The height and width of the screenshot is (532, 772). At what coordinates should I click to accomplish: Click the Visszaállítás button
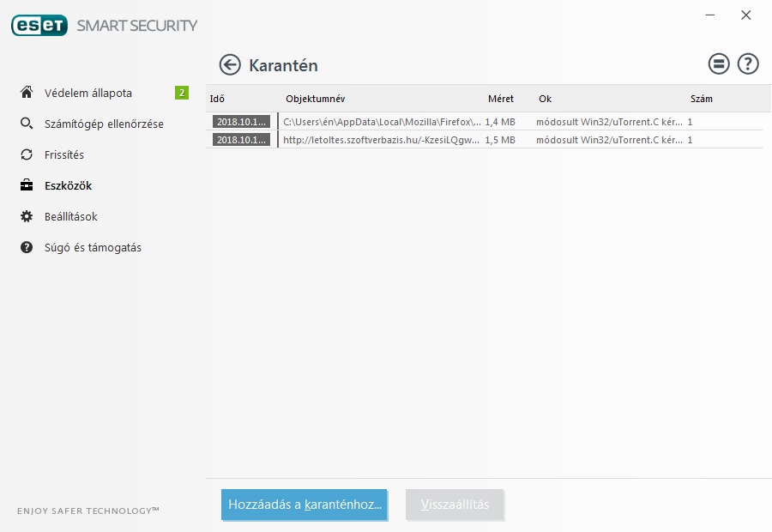455,505
